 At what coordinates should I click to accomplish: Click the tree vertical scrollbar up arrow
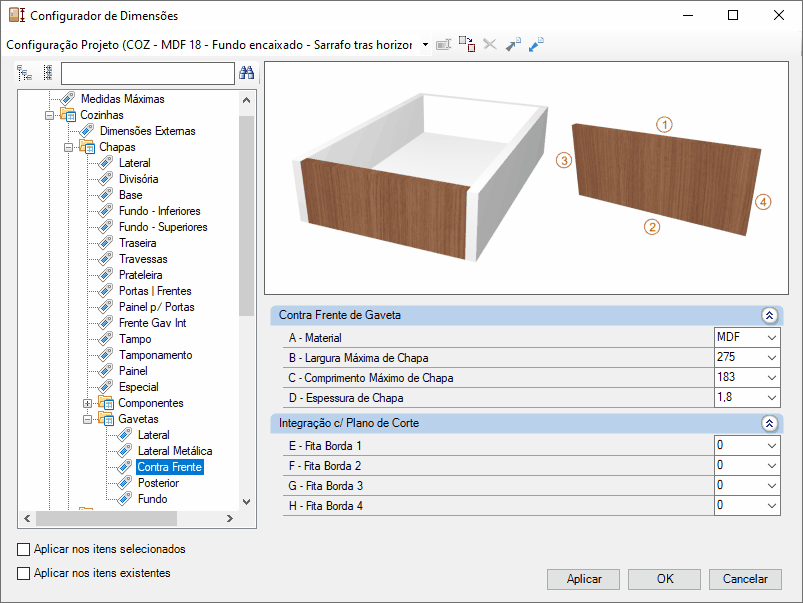pyautogui.click(x=246, y=100)
